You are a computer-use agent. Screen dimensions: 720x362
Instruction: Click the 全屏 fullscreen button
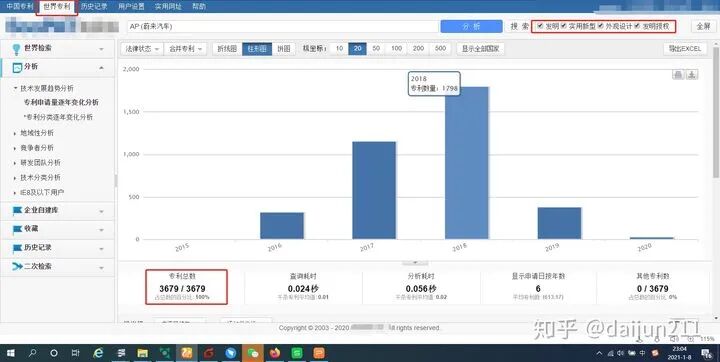703,27
